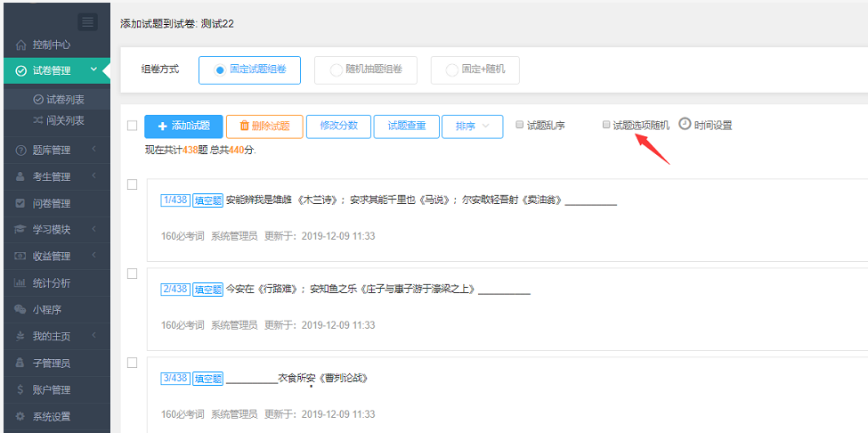Click the hamburger menu collapse icon
Image resolution: width=868 pixels, height=433 pixels.
tap(87, 21)
